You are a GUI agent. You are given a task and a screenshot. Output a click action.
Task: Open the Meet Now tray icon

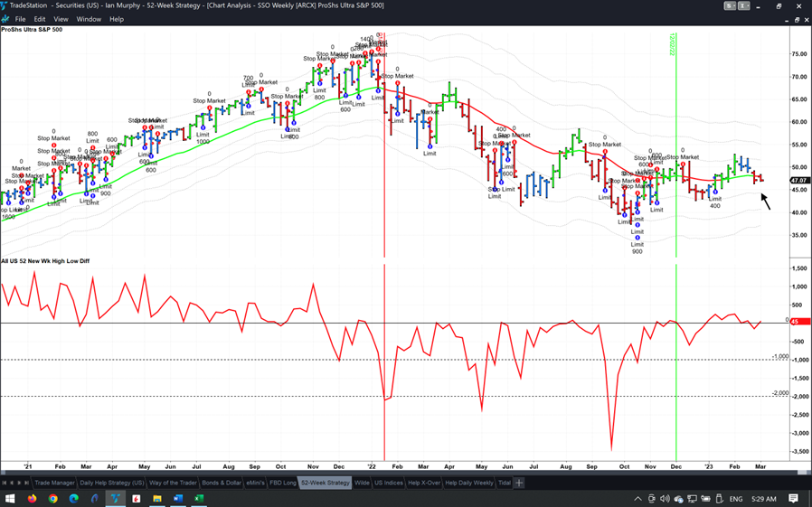coord(651,499)
